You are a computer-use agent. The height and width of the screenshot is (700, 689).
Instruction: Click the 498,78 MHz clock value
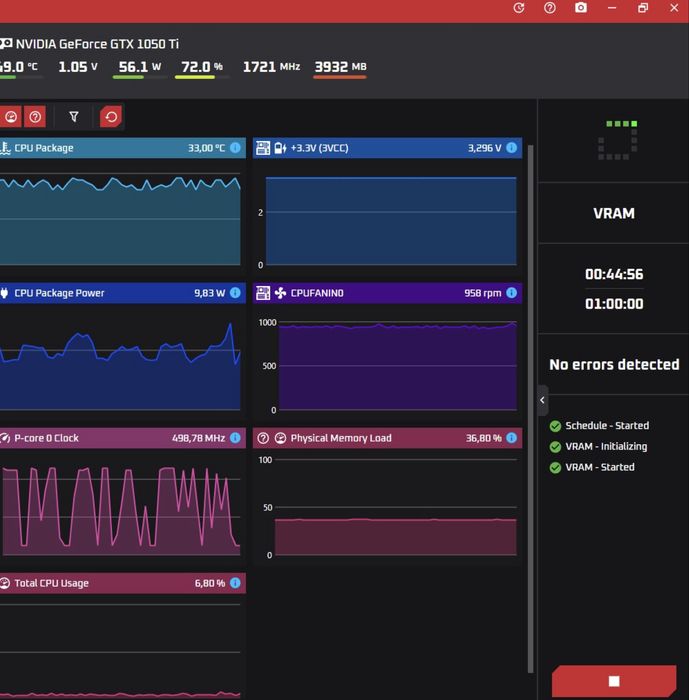coord(198,438)
